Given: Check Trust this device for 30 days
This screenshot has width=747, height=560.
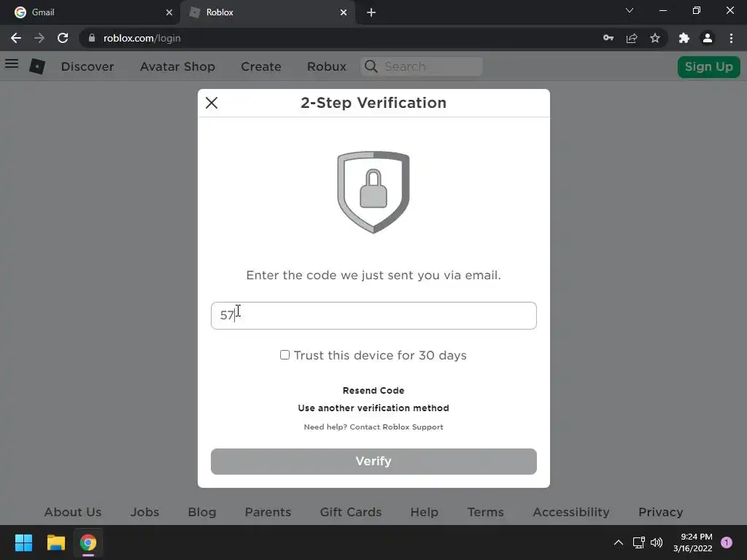Looking at the screenshot, I should (x=285, y=355).
